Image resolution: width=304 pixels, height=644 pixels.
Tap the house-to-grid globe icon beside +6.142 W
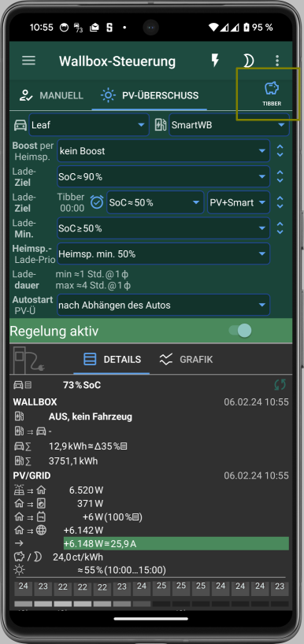pos(30,530)
